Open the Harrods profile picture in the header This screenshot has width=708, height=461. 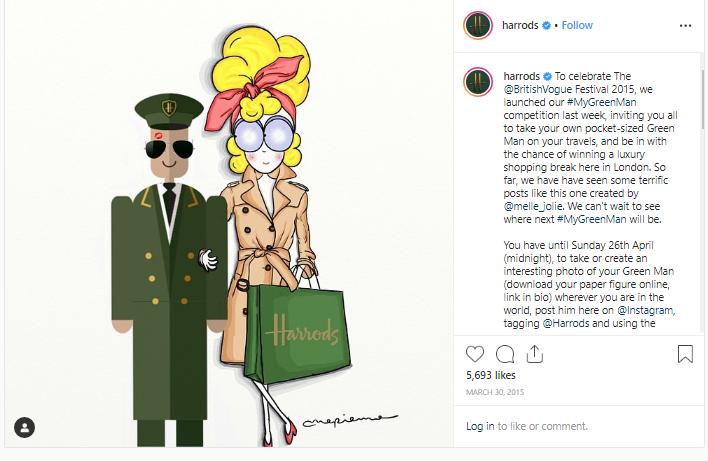click(478, 25)
